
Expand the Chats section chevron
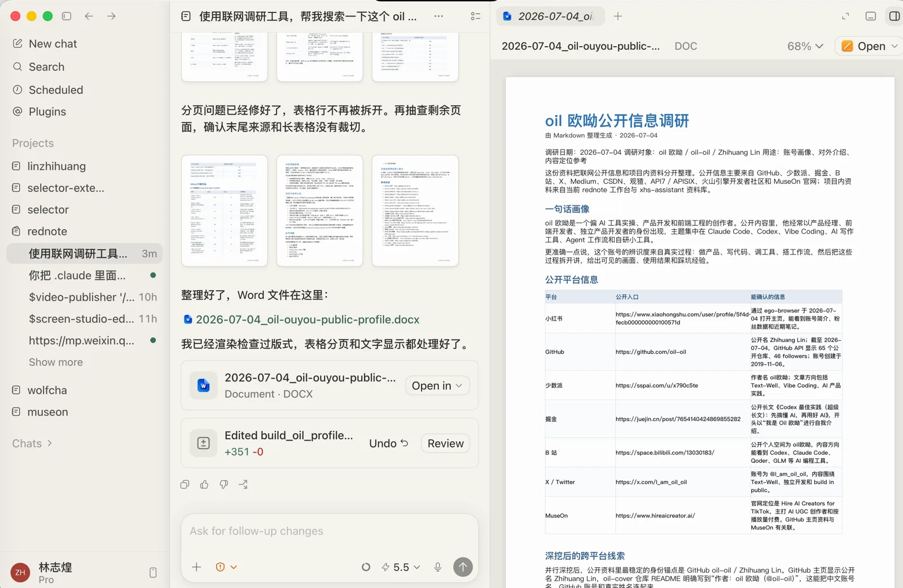[50, 444]
